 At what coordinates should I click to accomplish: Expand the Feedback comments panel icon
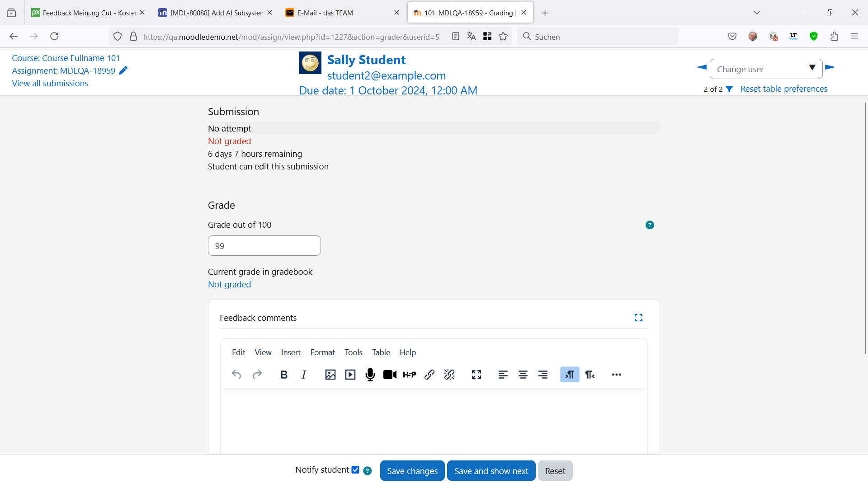(638, 318)
